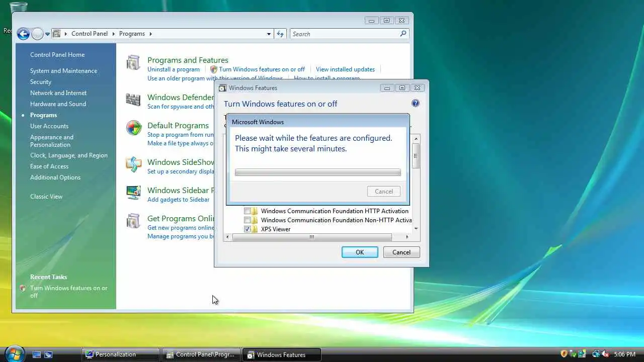
Task: Click the 5:06 PM system clock
Action: coord(625,354)
